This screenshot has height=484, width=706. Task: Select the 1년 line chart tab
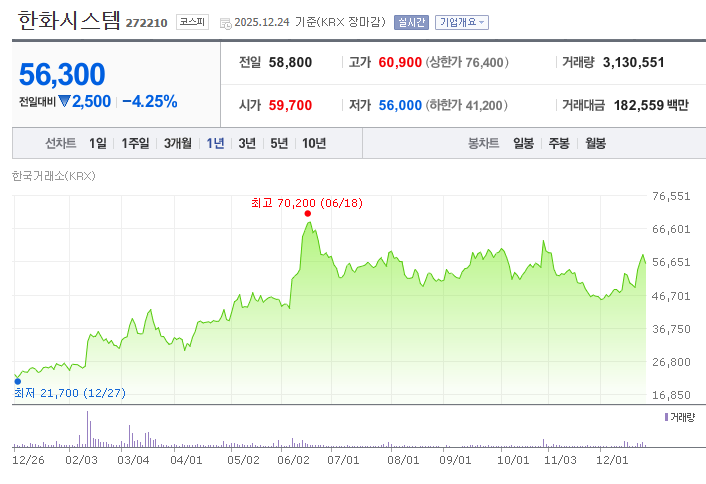[x=215, y=143]
